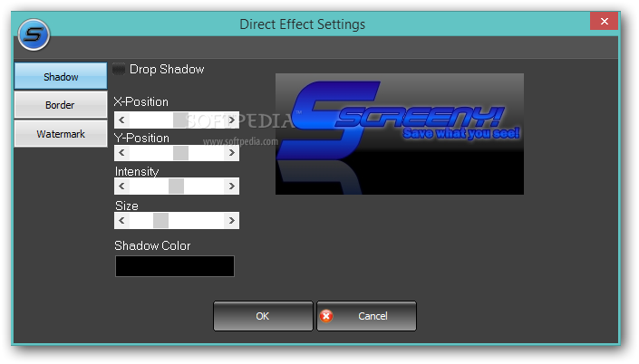This screenshot has width=639, height=364.
Task: Increase Y-Position with right arrow
Action: [231, 153]
